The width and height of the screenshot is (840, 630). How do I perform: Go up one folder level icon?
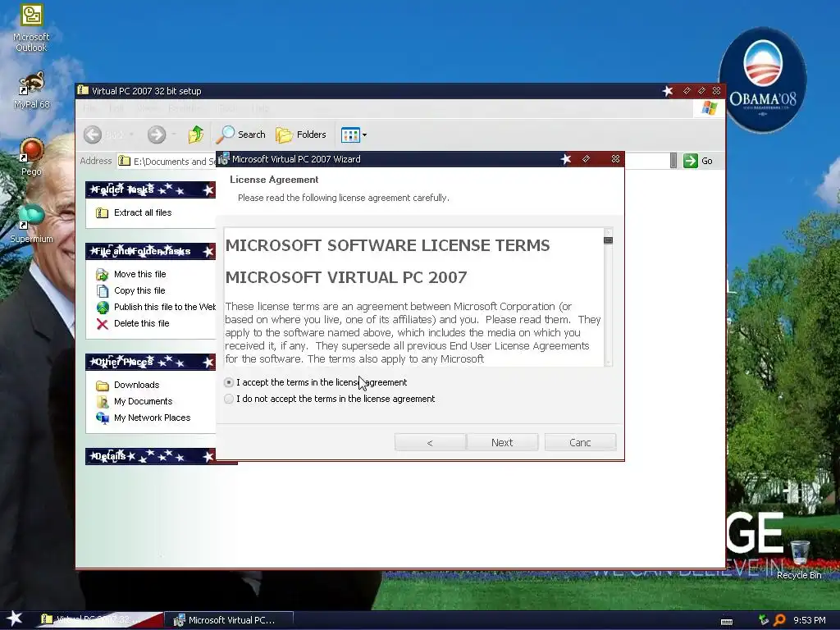tap(195, 135)
